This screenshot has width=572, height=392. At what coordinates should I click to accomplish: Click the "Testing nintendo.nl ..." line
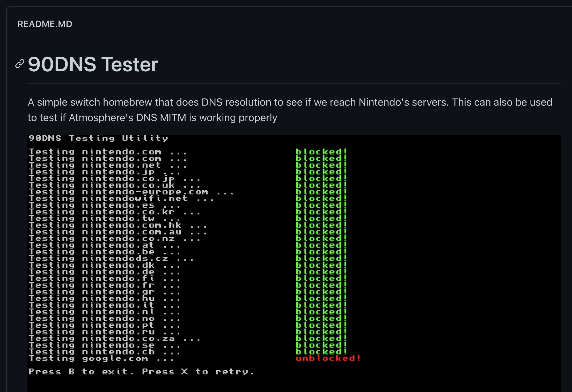pos(104,312)
